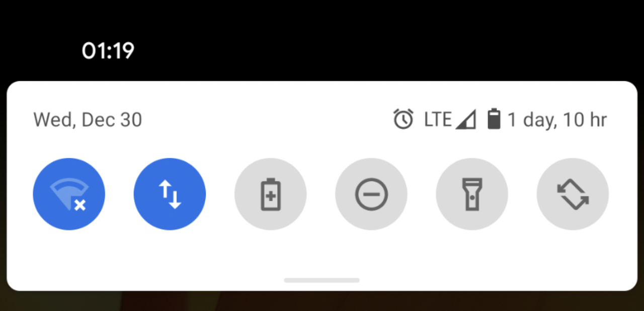644x311 pixels.
Task: Tap the plus symbol inside battery saver icon
Action: pyautogui.click(x=271, y=197)
